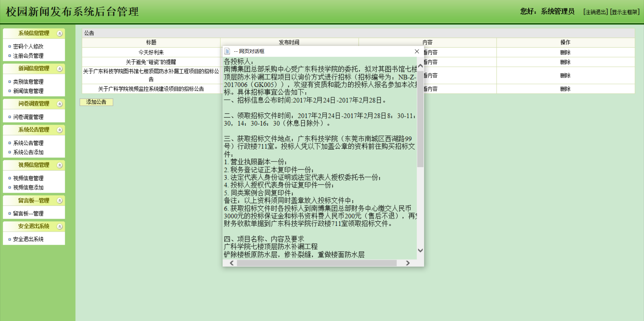Image resolution: width=644 pixels, height=321 pixels.
Task: Collapse the 系统信息管理 section chevron
Action: click(x=60, y=34)
